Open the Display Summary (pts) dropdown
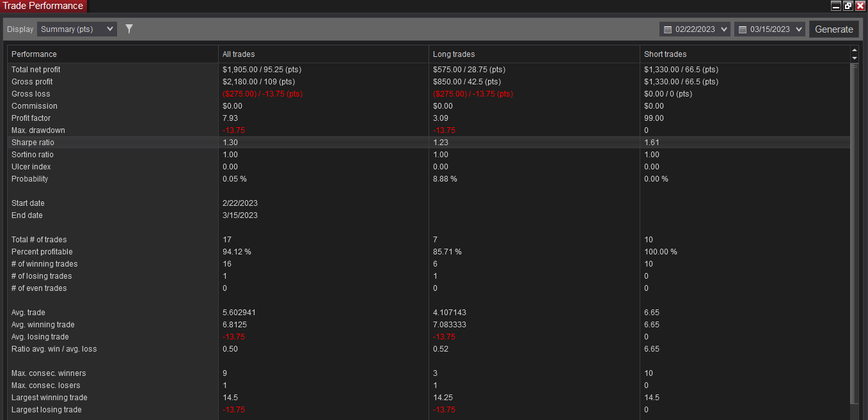The height and width of the screenshot is (420, 868). pyautogui.click(x=77, y=29)
